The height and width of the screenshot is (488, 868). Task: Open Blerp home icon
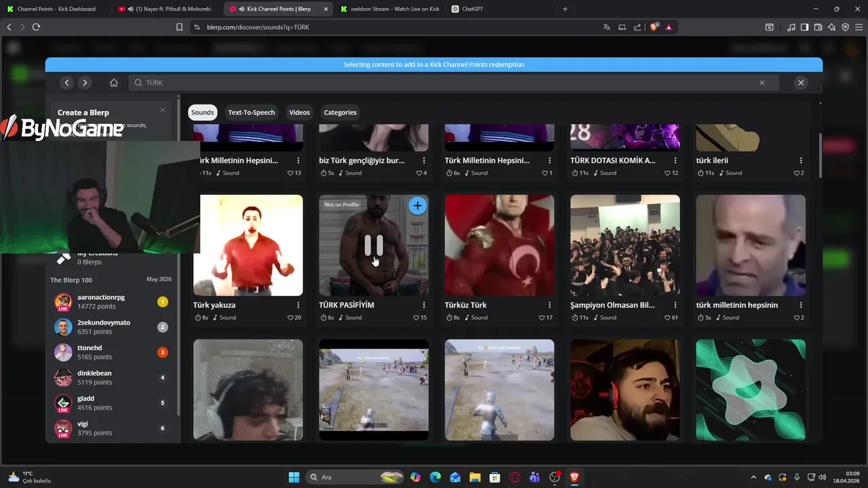(114, 83)
